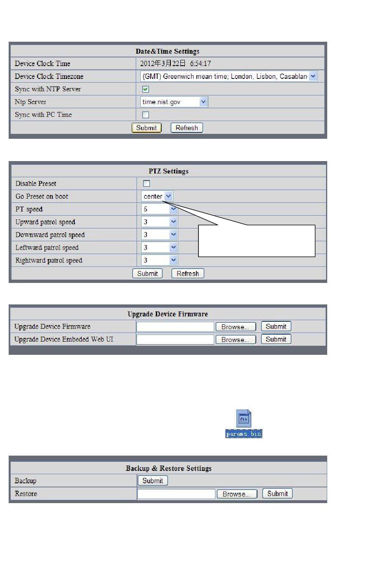The image size is (392, 582).
Task: Open Rightward patrol speed dropdown
Action: (x=159, y=260)
